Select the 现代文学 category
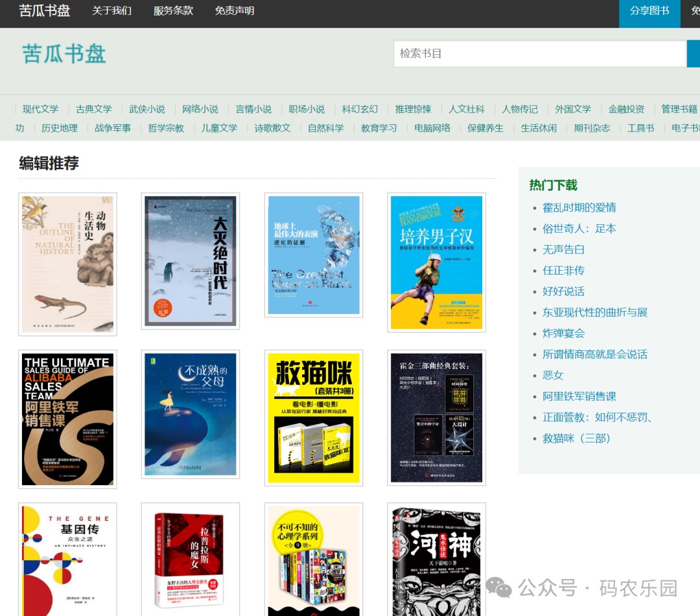This screenshot has height=616, width=700. (41, 109)
